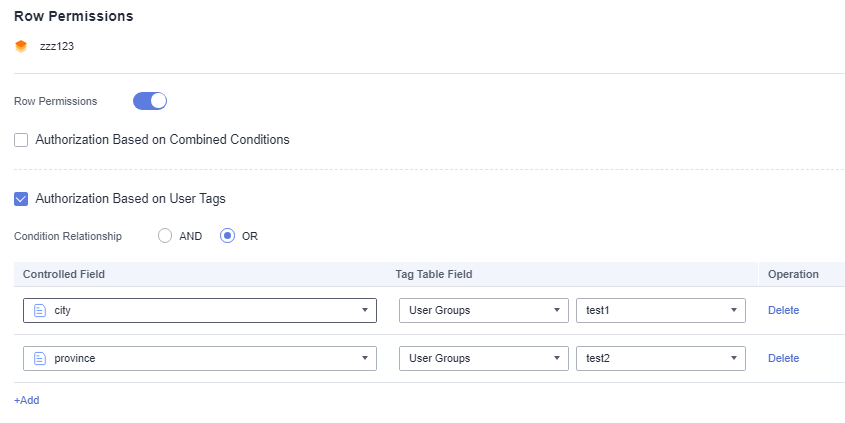Select the AND condition relationship
Viewport: 845px width, 423px height.
[x=166, y=236]
